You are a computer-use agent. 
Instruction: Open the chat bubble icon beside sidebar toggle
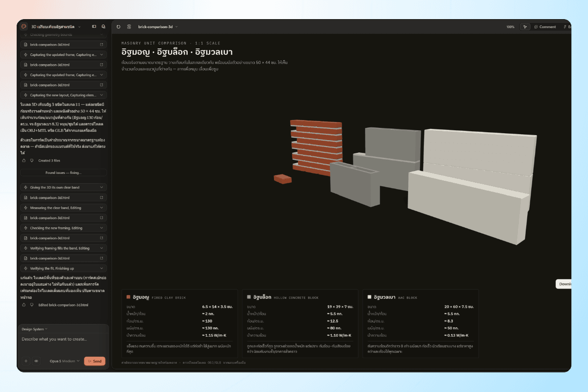coord(103,26)
